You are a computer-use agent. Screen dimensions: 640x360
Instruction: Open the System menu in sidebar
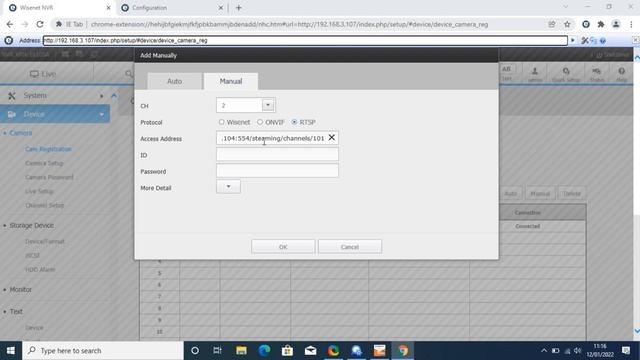(x=35, y=96)
